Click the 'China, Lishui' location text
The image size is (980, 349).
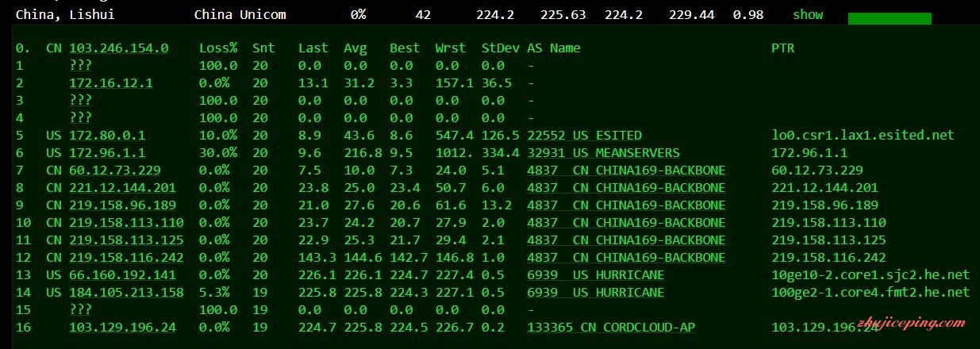[65, 14]
